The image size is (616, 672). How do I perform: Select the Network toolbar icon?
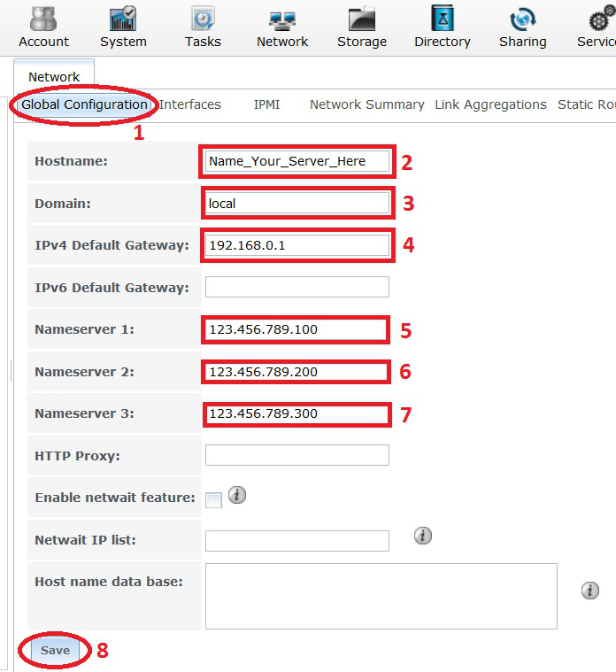coord(282,20)
